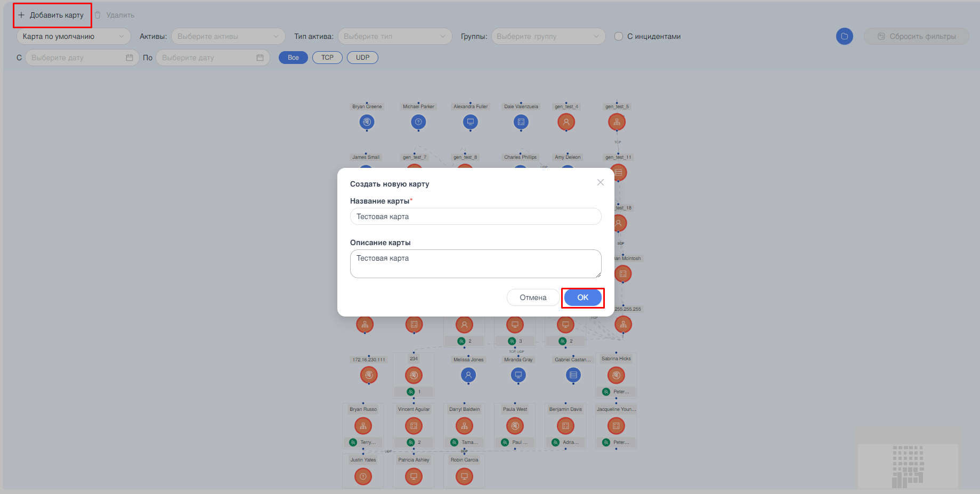
Task: Close the create map dialog with X
Action: pyautogui.click(x=600, y=183)
